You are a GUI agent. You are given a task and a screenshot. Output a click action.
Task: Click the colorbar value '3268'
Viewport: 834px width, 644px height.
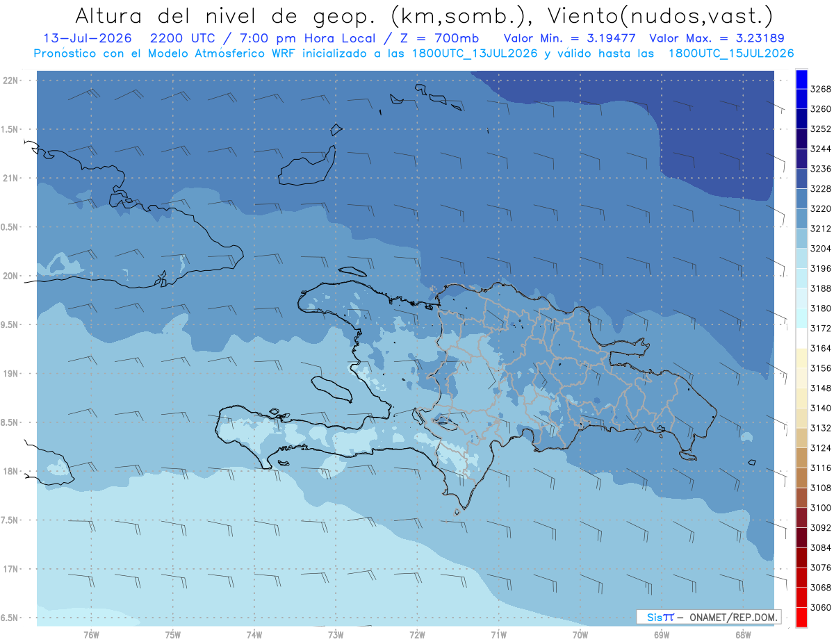(x=821, y=89)
